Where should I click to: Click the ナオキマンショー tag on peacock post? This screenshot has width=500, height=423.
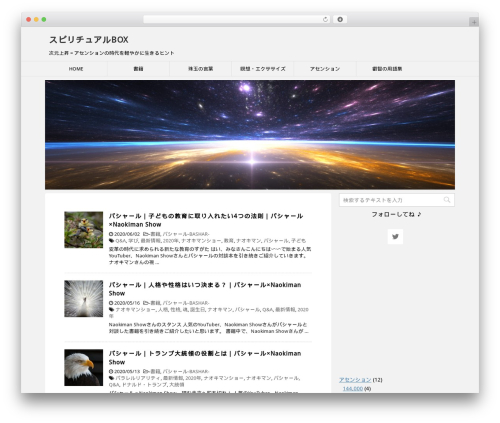[135, 310]
